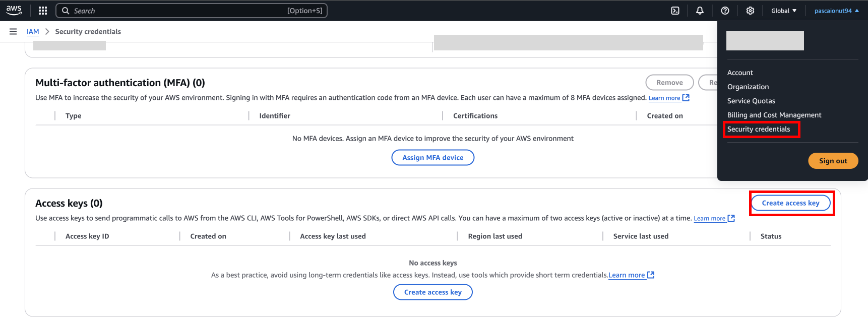
Task: Focus the AWS Search input field
Action: pos(192,11)
